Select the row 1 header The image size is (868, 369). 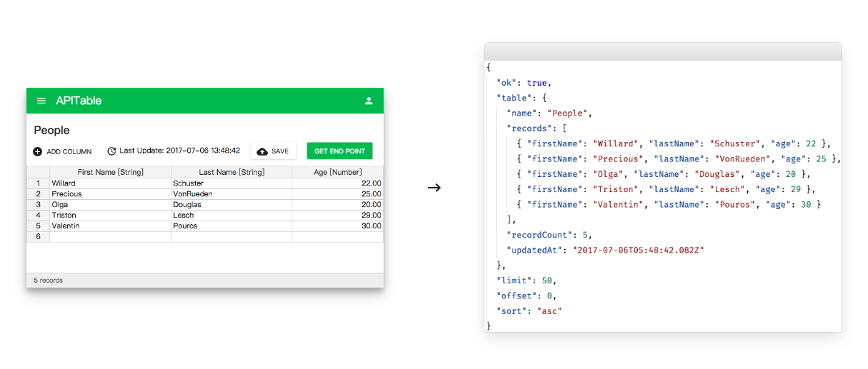point(39,183)
